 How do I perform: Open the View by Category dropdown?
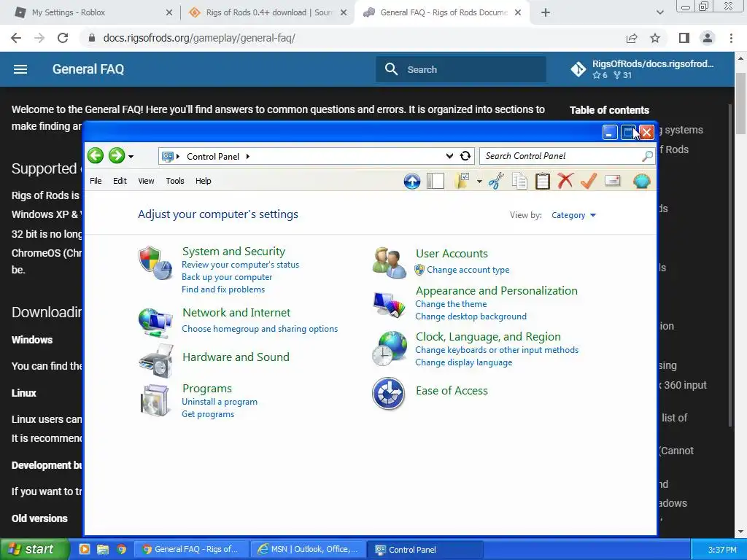click(x=573, y=215)
